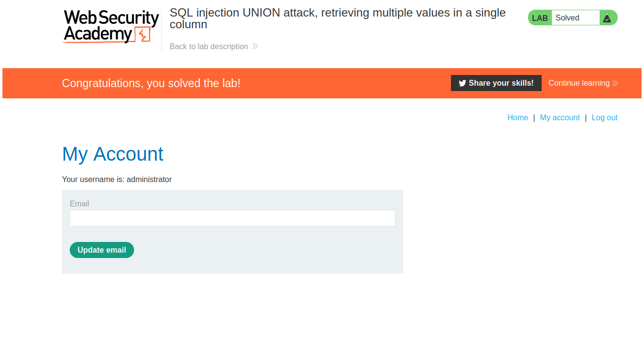
Task: Click the green LAB badge label
Action: click(x=540, y=18)
